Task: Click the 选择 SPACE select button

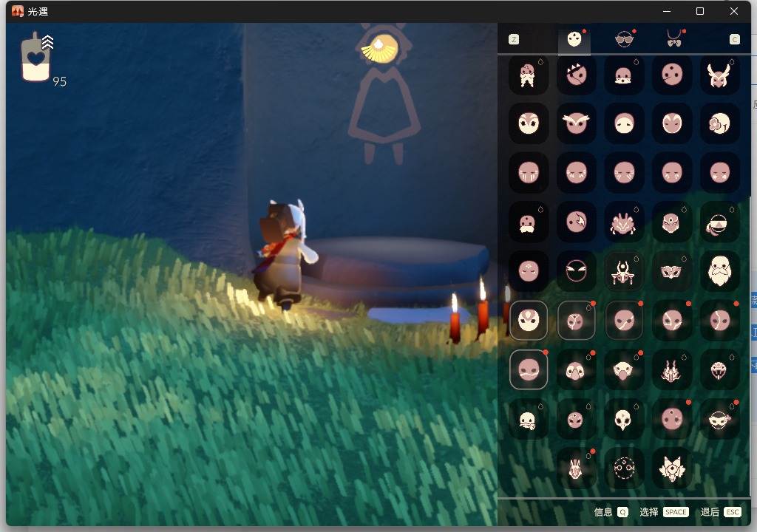Action: click(x=664, y=512)
